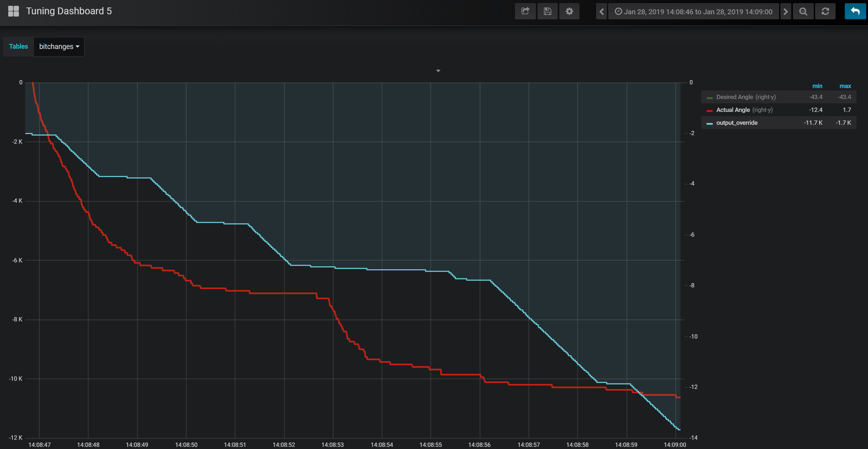Expand the panel title caret menu
This screenshot has width=868, height=449.
click(438, 71)
